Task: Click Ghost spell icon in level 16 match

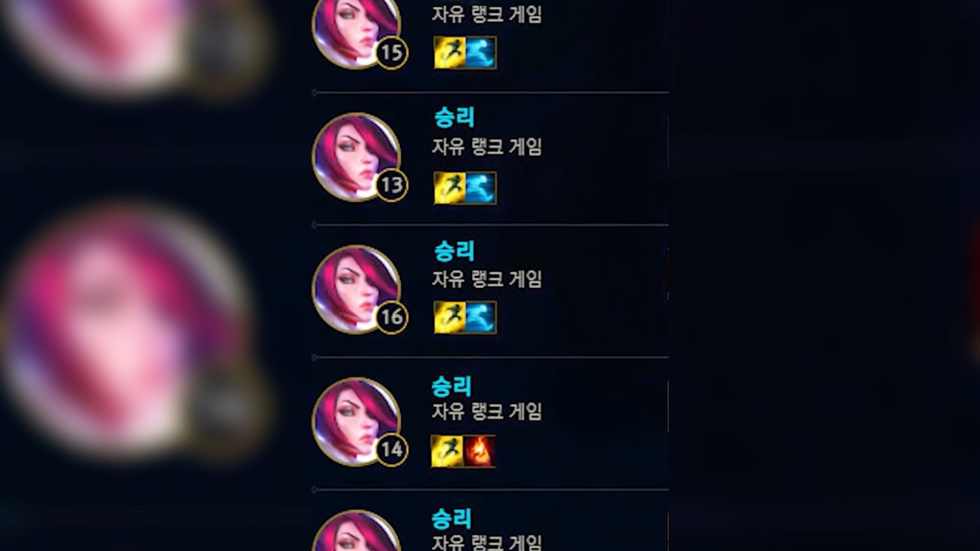Action: [481, 317]
